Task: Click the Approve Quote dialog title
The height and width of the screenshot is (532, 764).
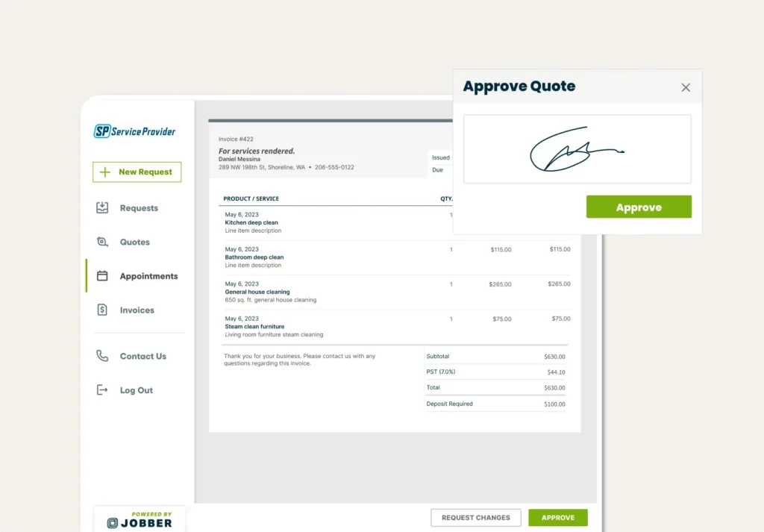Action: (x=519, y=87)
